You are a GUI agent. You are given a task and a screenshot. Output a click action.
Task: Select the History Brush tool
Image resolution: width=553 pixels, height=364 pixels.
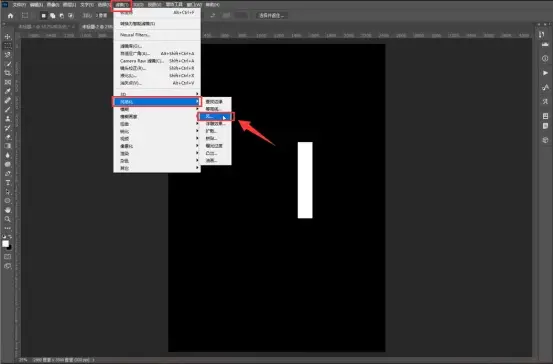7,128
